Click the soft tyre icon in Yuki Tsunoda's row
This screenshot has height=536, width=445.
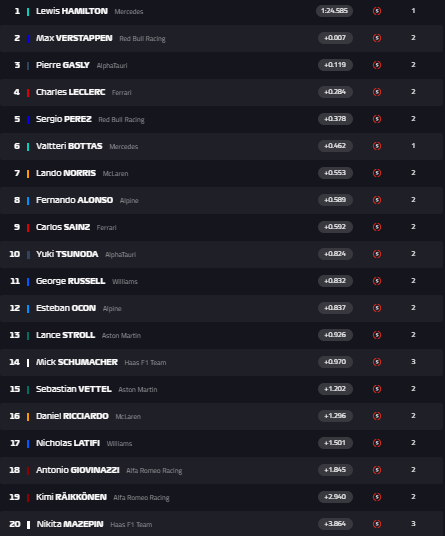(377, 254)
